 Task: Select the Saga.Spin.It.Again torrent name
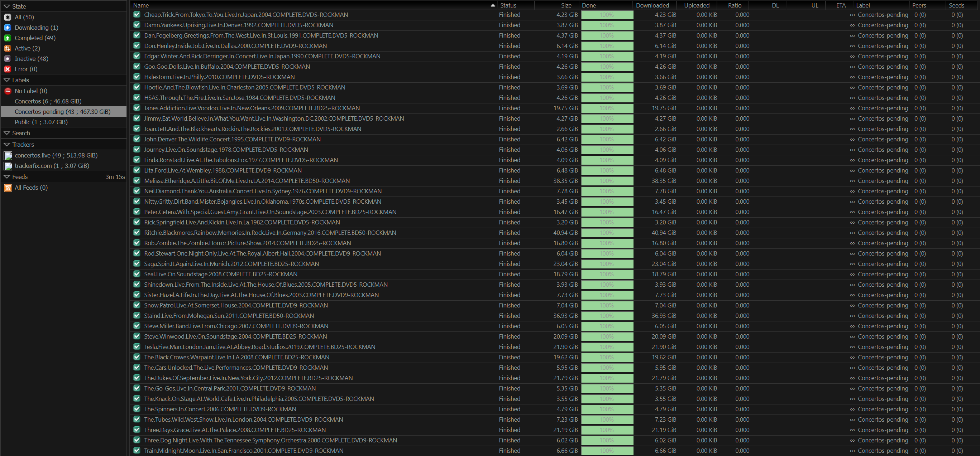click(x=231, y=264)
